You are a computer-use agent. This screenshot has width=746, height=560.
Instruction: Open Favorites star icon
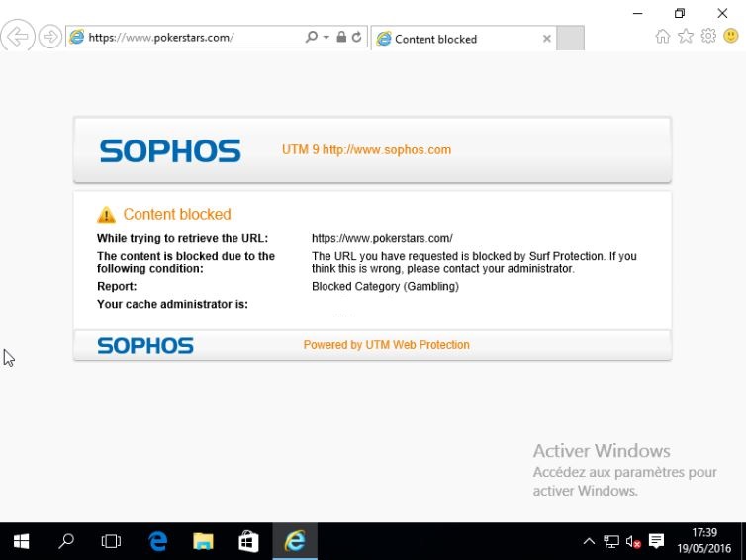coord(686,36)
